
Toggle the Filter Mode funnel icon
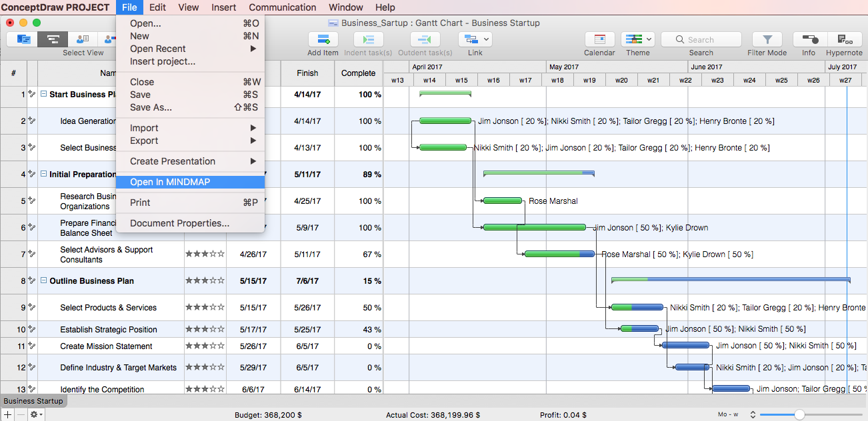pos(767,39)
